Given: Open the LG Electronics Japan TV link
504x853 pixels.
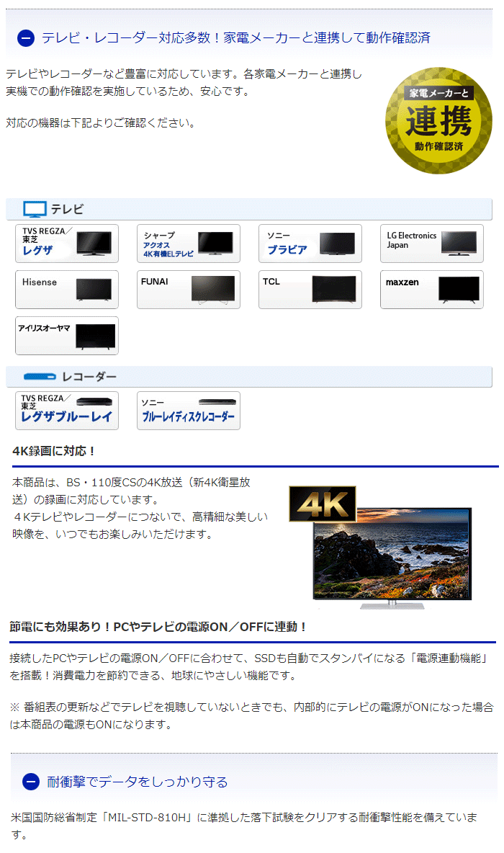Looking at the screenshot, I should [x=432, y=244].
